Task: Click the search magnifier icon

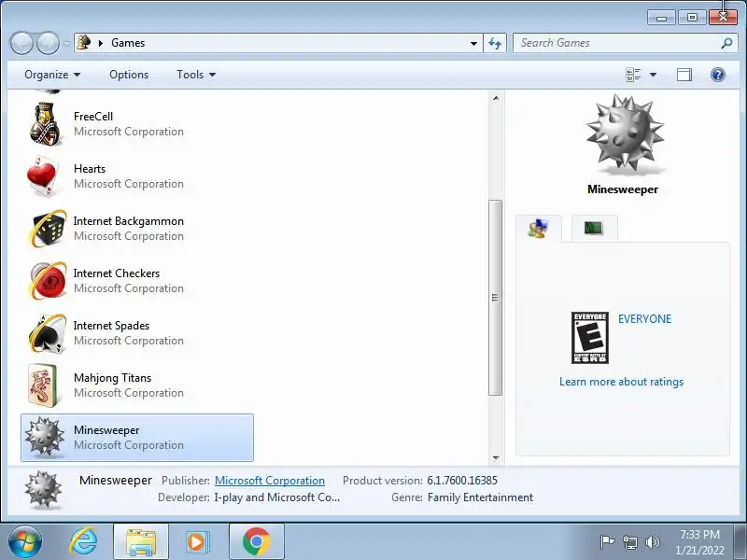Action: [726, 43]
